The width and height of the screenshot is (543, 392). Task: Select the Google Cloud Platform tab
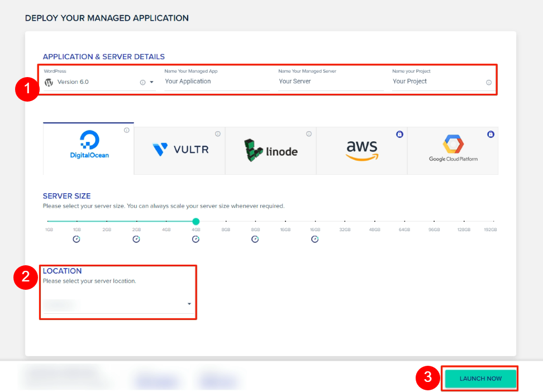(x=453, y=151)
